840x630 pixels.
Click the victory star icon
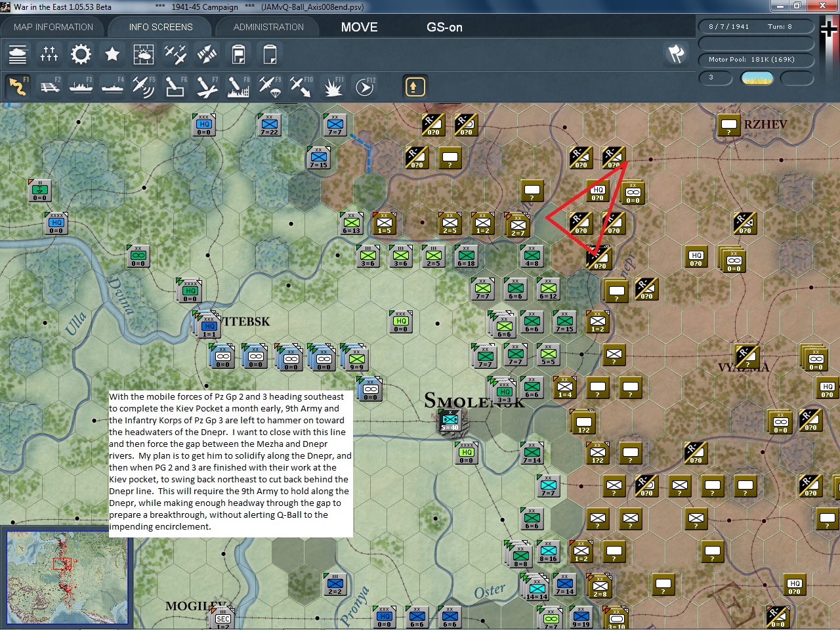[x=112, y=54]
